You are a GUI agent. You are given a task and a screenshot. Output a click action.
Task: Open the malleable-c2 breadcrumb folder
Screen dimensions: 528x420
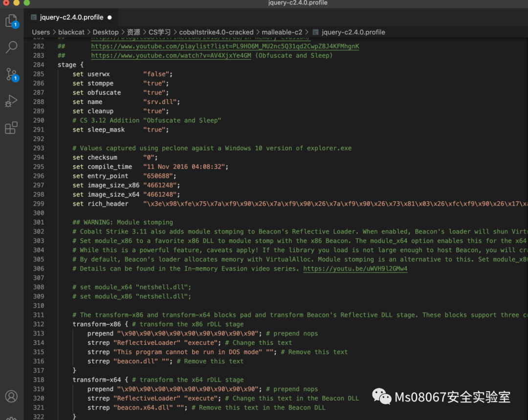pos(281,32)
